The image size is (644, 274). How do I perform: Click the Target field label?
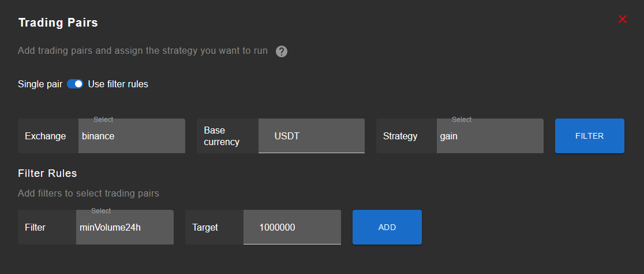coord(205,228)
